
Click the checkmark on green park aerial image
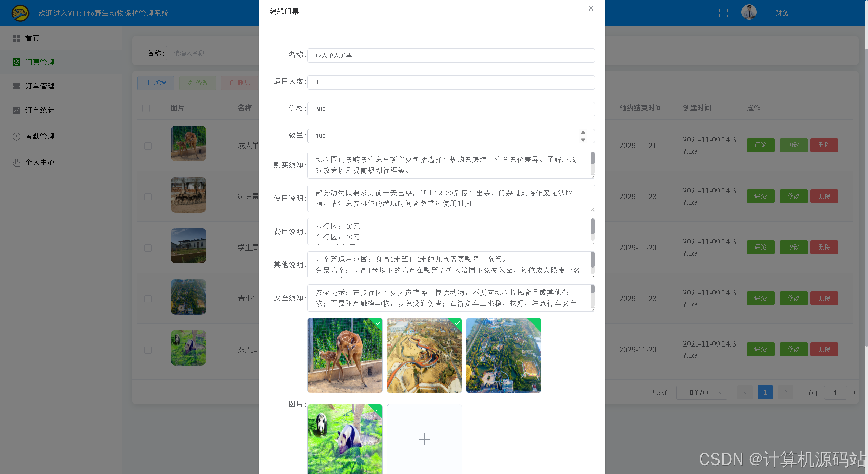tap(536, 323)
